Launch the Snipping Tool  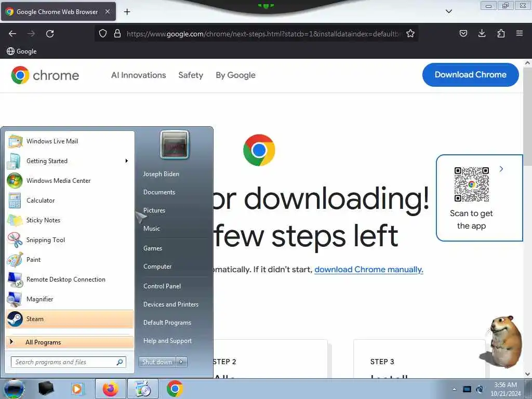click(70, 240)
